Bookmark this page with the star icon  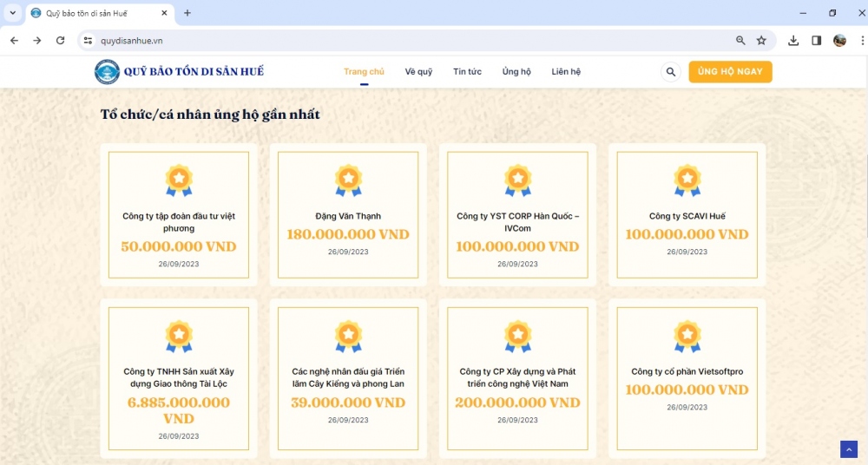click(762, 41)
